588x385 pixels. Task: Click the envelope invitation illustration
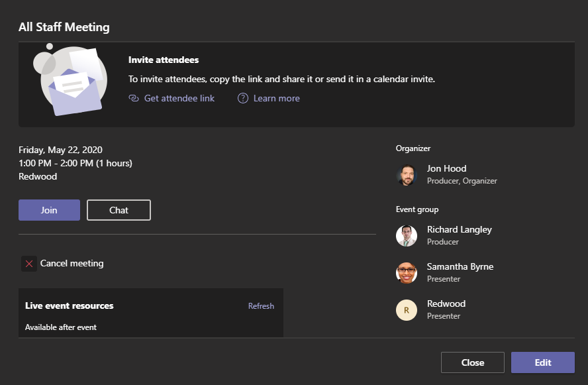click(70, 82)
